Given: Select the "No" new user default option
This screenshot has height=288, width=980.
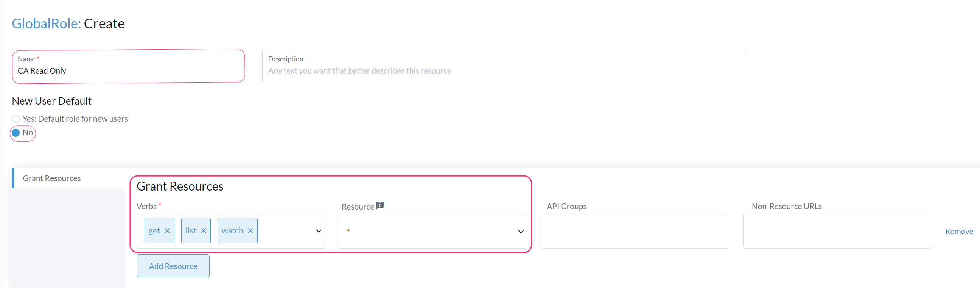Looking at the screenshot, I should coord(16,133).
